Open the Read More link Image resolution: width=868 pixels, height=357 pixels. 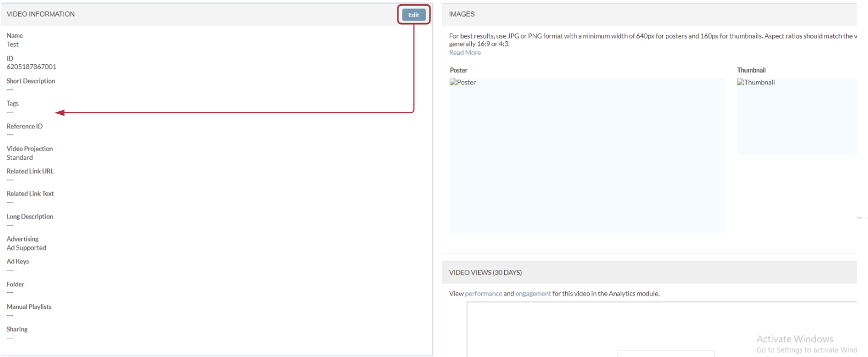click(465, 53)
